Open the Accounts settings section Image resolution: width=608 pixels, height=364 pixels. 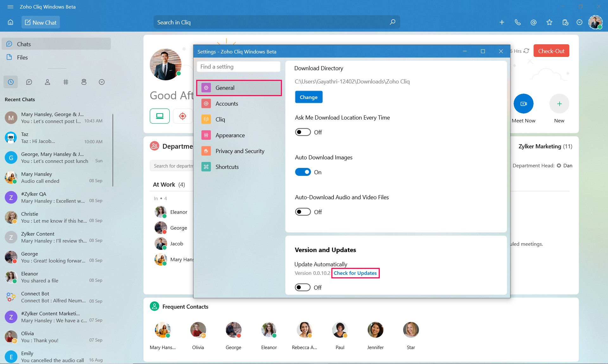coord(226,103)
